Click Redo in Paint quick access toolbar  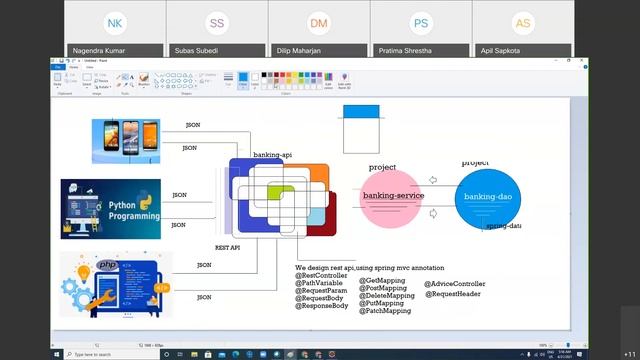click(x=74, y=61)
